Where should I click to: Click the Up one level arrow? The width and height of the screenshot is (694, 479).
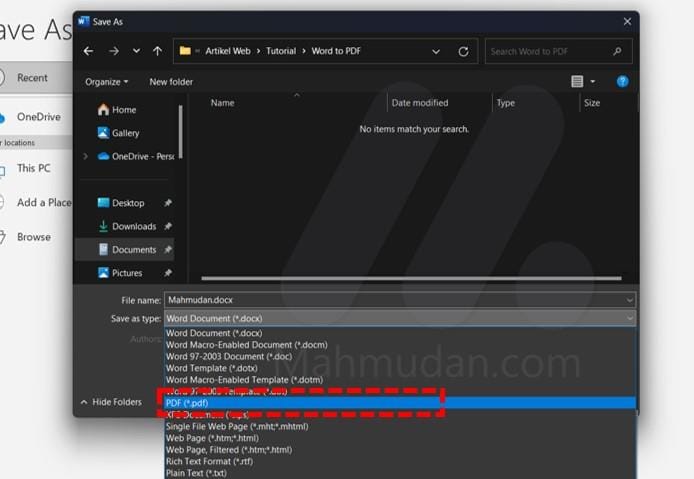(x=157, y=51)
